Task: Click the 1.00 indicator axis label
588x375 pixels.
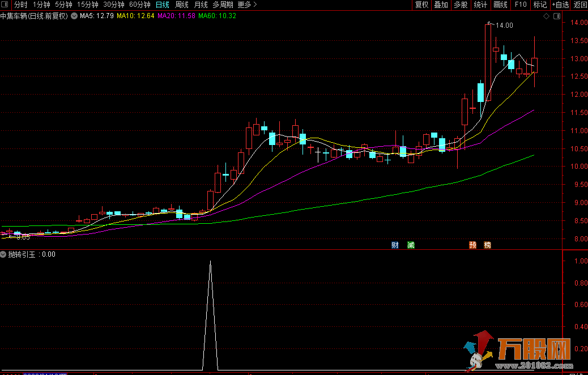Action: click(581, 261)
